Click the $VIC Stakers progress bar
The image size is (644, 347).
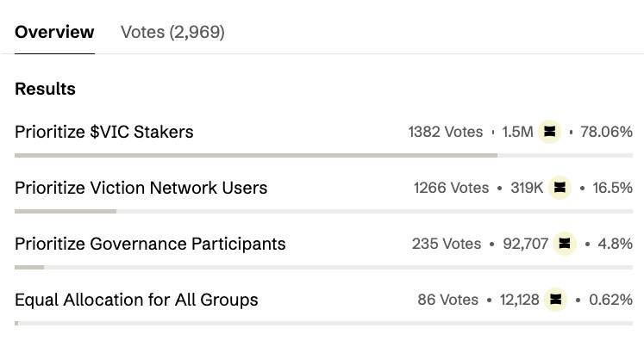click(323, 156)
